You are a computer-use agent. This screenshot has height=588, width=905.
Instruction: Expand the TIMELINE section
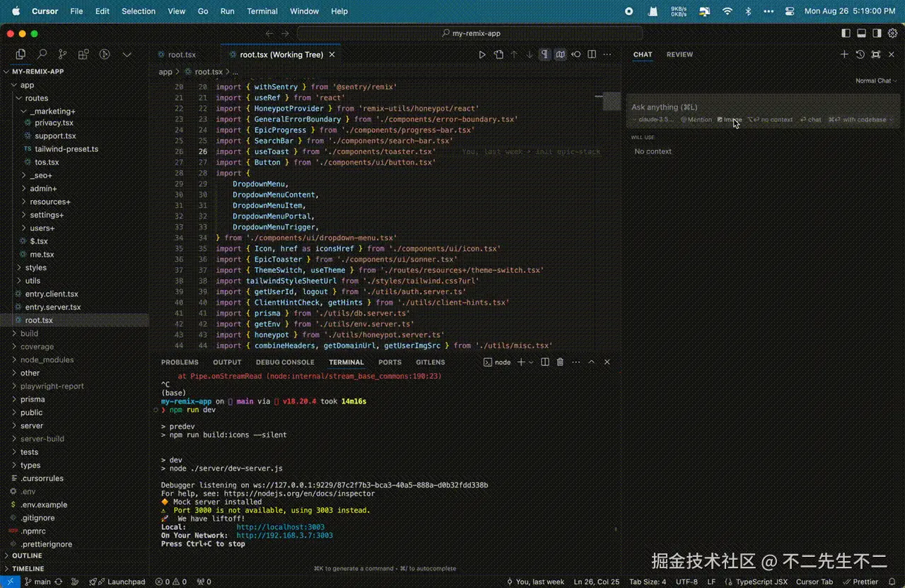(x=28, y=568)
